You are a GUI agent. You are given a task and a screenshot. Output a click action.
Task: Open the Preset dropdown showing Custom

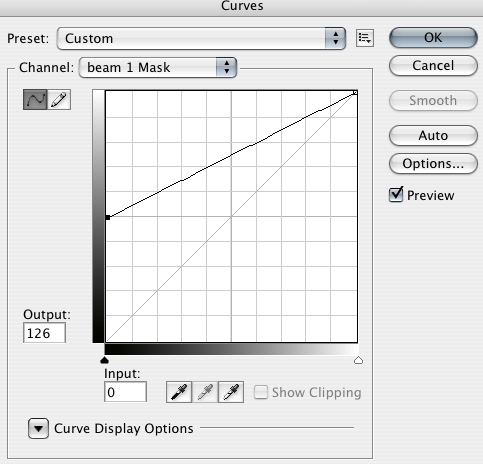[201, 38]
